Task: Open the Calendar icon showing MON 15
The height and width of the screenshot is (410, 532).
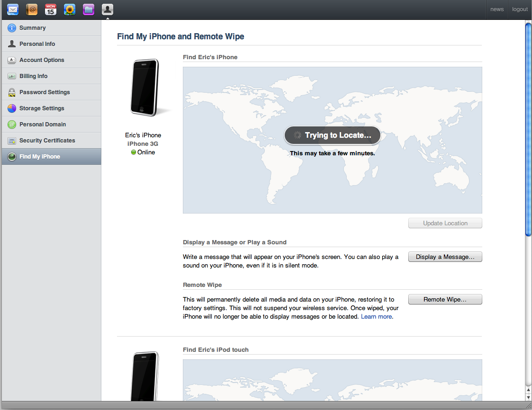Action: [x=51, y=9]
